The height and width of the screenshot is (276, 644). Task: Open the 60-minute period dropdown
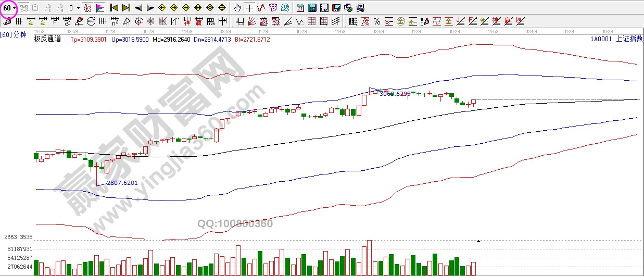coord(9,8)
